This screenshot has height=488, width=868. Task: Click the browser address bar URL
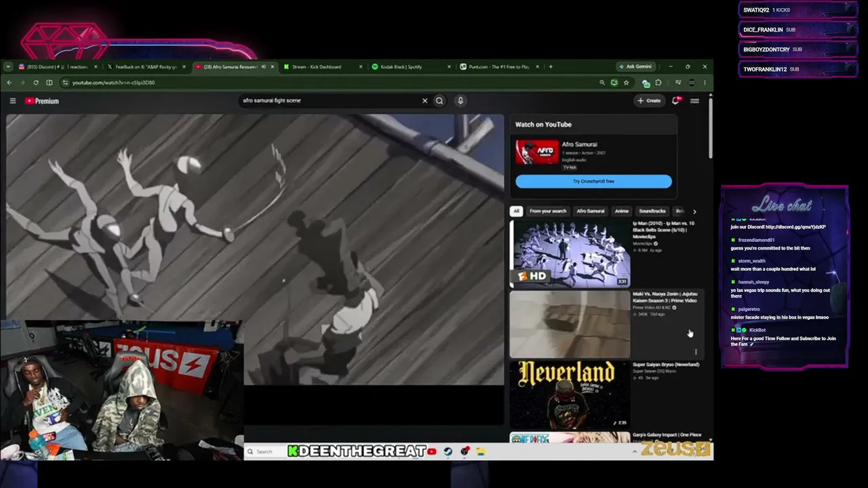(113, 83)
